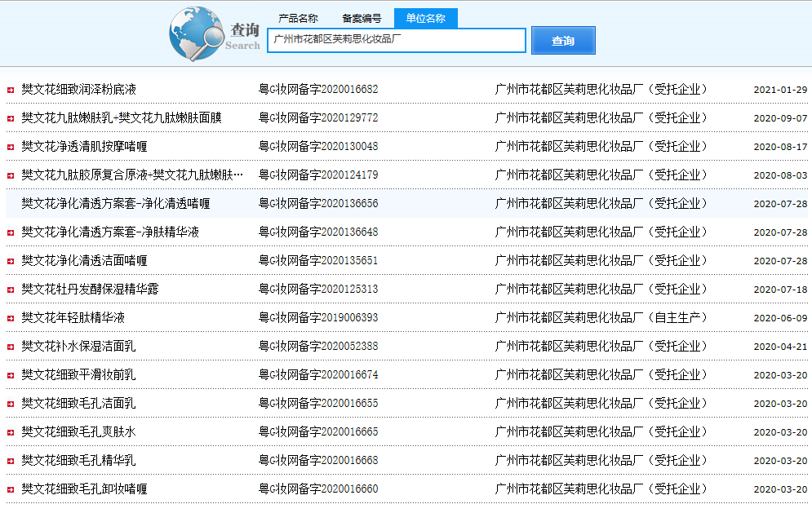Click red arrow icon beside 樊文花净透清肌按摩啫喱
Screen dimensions: 812x513
pos(11,147)
